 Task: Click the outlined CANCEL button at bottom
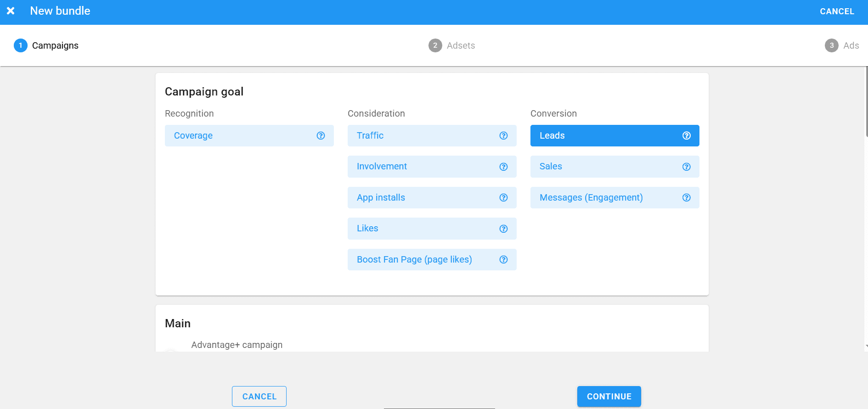[x=259, y=396]
